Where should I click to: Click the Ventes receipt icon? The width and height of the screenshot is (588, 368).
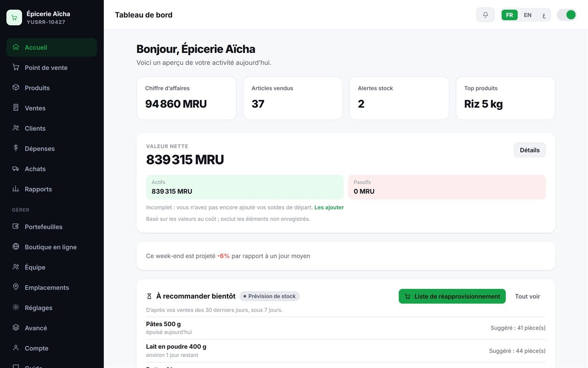point(16,108)
